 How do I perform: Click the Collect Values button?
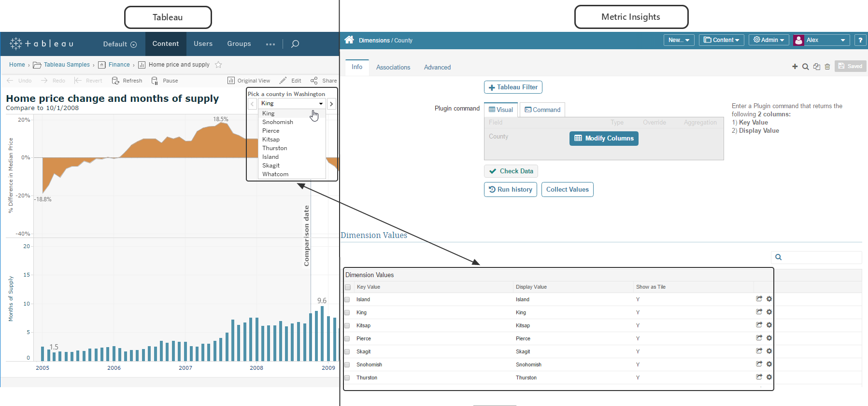pyautogui.click(x=567, y=190)
